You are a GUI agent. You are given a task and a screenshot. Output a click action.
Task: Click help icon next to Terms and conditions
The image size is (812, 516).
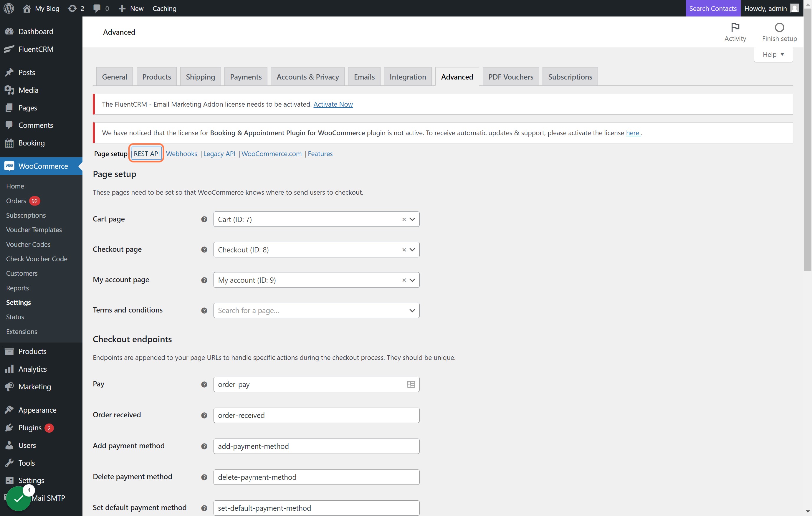click(204, 310)
